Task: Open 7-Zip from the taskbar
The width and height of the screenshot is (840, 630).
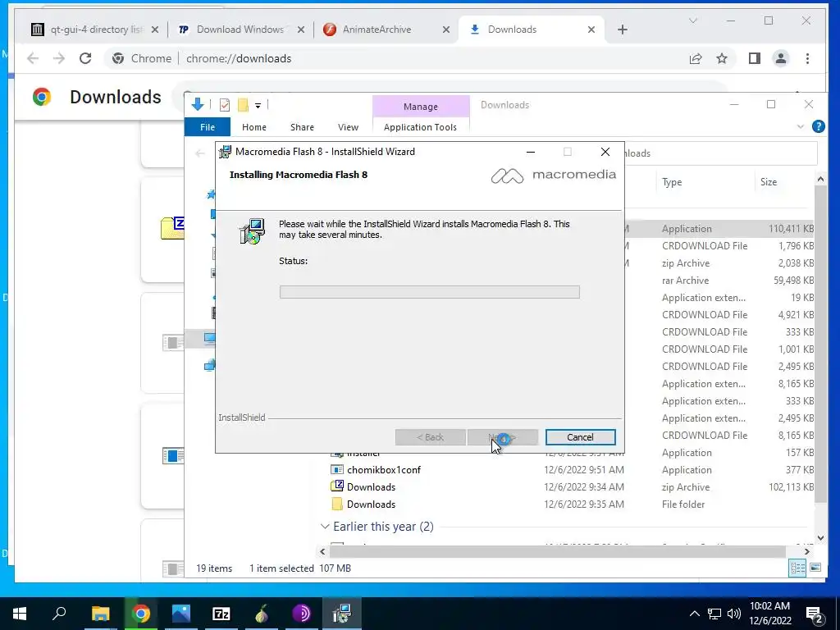Action: [x=221, y=614]
